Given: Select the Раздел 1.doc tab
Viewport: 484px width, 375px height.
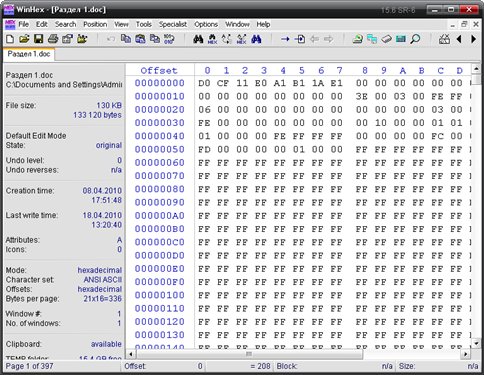Looking at the screenshot, I should coord(29,54).
